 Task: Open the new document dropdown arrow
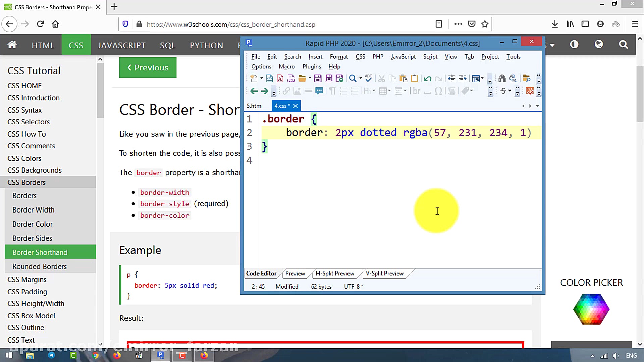[261, 79]
